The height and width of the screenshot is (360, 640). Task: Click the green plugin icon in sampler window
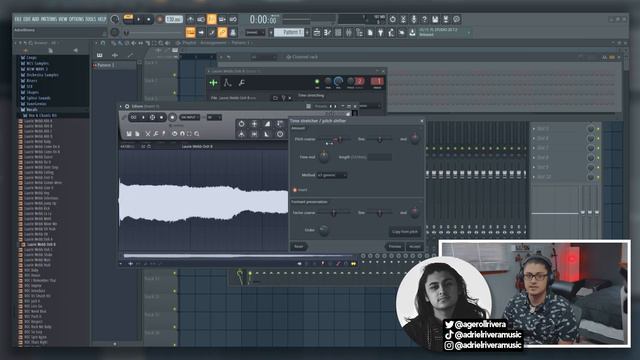(213, 83)
